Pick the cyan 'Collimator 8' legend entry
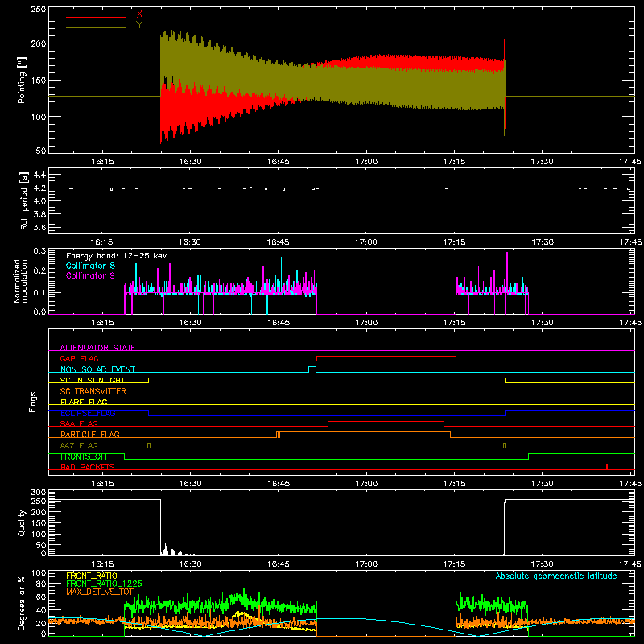 [x=90, y=266]
